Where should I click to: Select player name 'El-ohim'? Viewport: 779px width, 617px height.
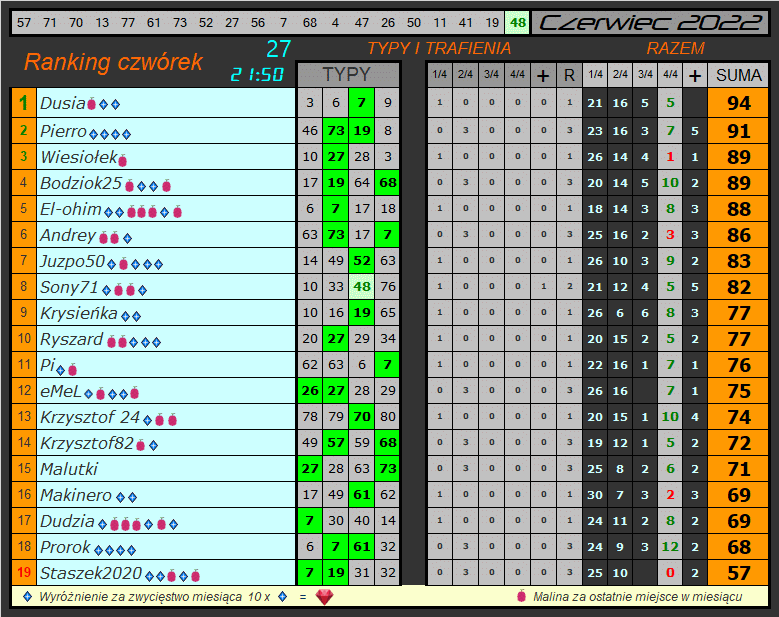click(71, 209)
